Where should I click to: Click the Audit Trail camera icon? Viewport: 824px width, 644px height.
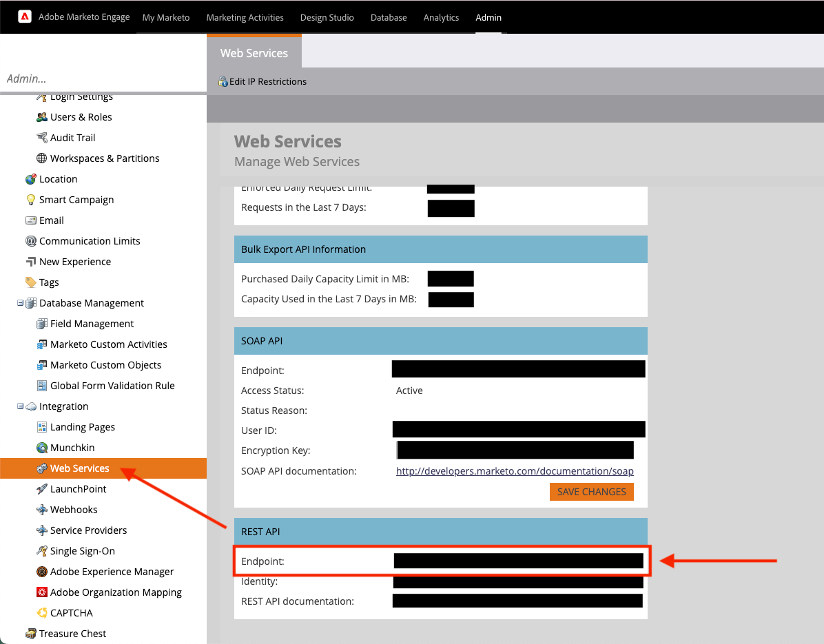42,138
